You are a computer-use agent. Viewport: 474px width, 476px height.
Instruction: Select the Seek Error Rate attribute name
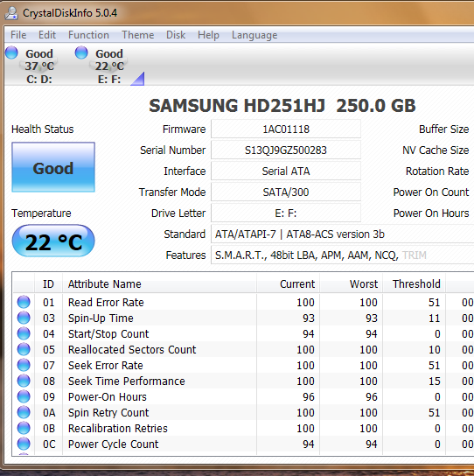[106, 366]
